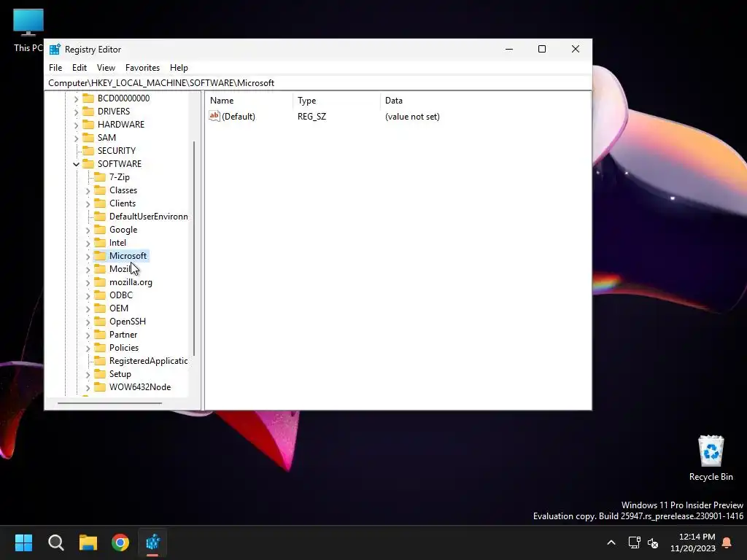
Task: Select the Setup folder icon
Action: coord(99,374)
